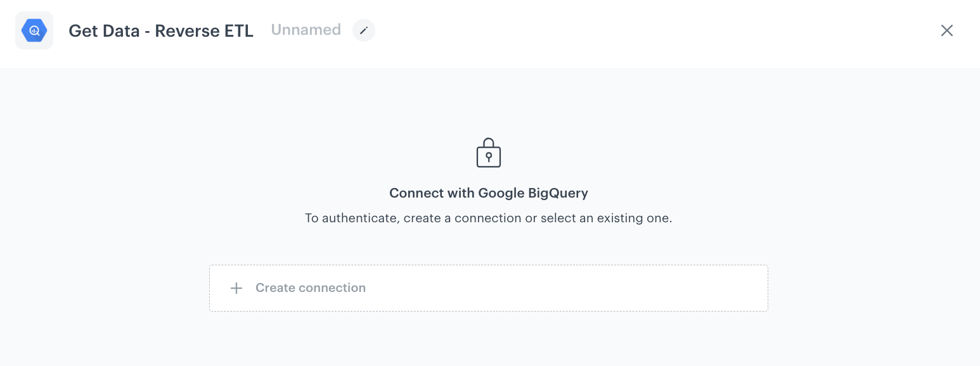The width and height of the screenshot is (980, 366).
Task: Click the plus icon in Create connection
Action: [236, 288]
